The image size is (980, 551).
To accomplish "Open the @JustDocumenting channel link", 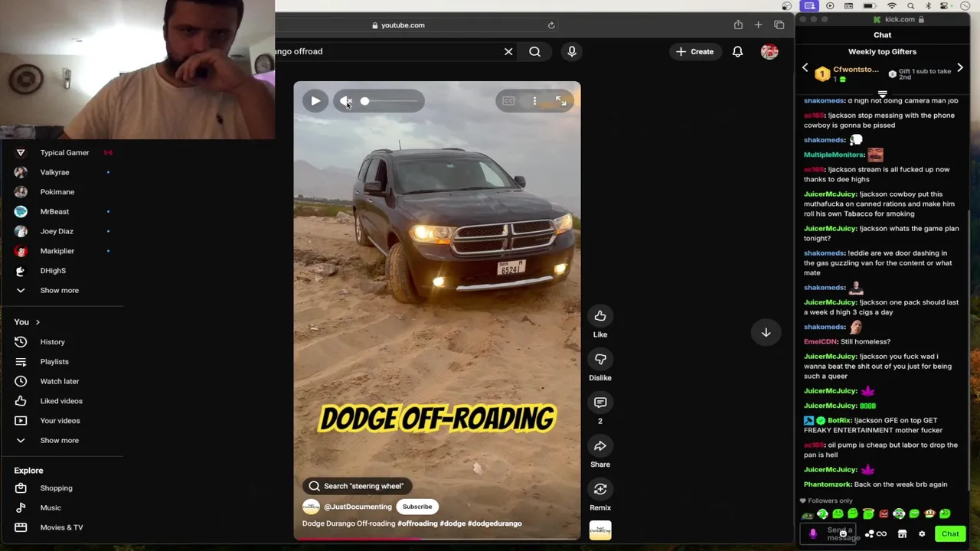I will click(x=358, y=507).
